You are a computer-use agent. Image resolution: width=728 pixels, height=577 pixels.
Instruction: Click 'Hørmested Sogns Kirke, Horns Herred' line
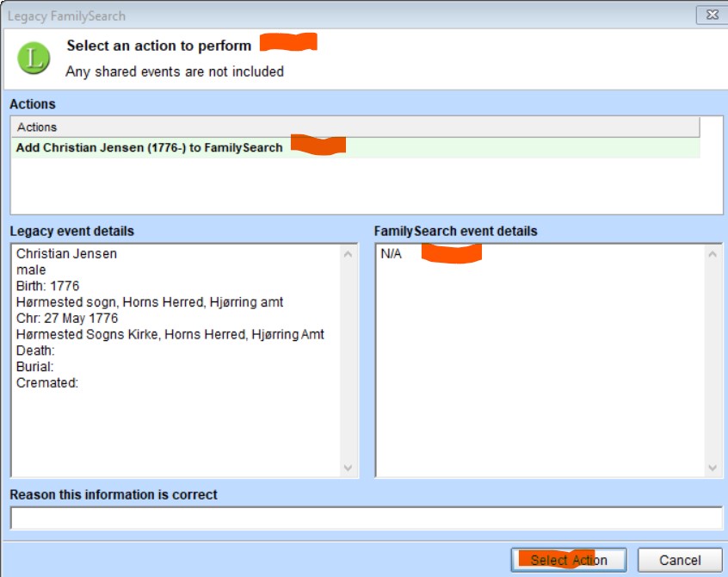170,334
